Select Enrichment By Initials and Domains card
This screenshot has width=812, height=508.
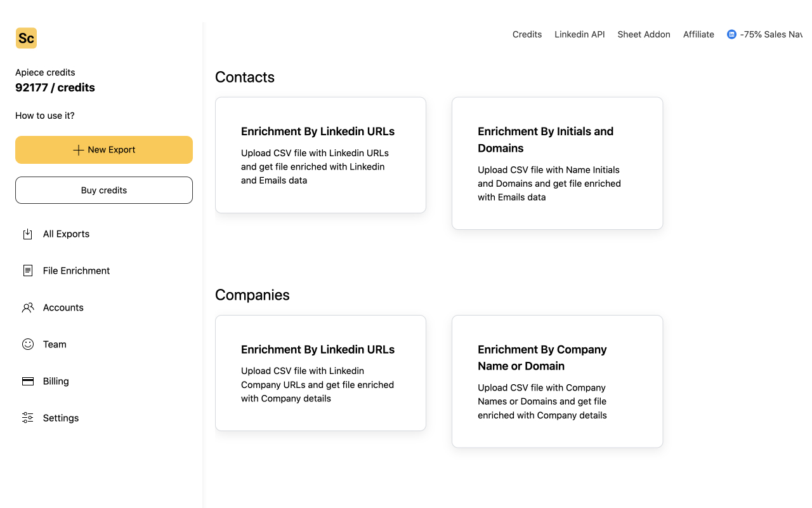click(x=557, y=163)
